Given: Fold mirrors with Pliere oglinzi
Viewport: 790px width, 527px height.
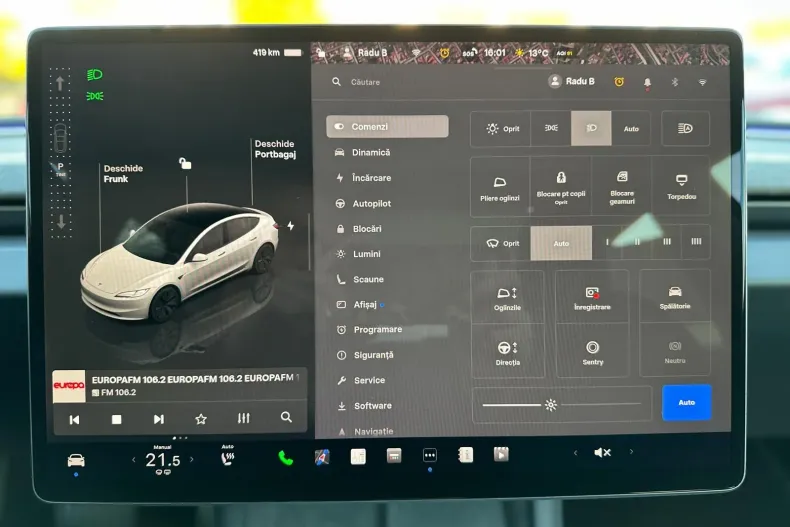Looking at the screenshot, I should click(x=500, y=187).
